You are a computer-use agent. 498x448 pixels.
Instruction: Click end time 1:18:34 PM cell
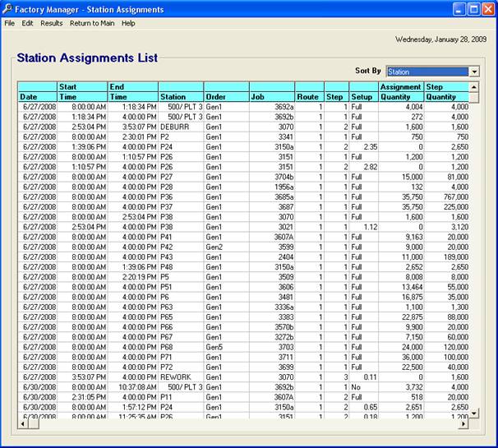(133, 107)
